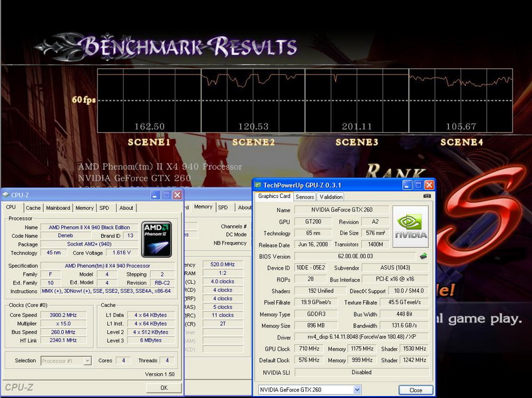The image size is (532, 398).
Task: Open the Validation tab in GPU-Z
Action: [331, 197]
